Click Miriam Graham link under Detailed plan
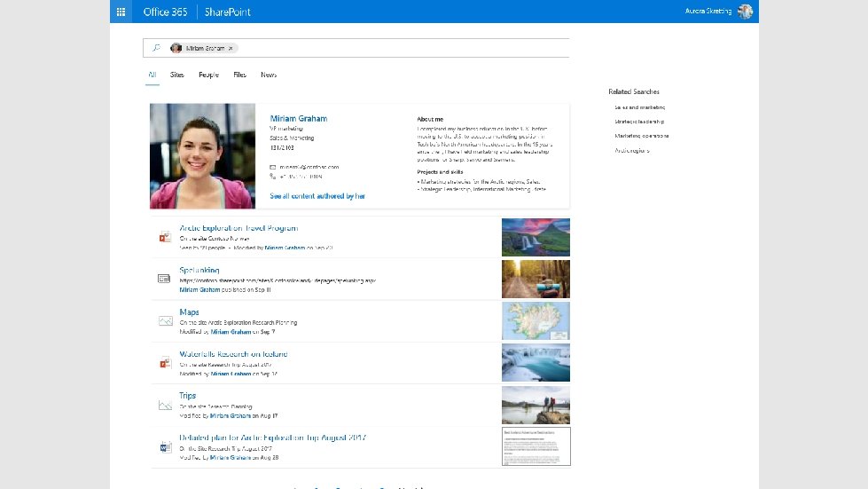The height and width of the screenshot is (489, 868). pyautogui.click(x=231, y=457)
